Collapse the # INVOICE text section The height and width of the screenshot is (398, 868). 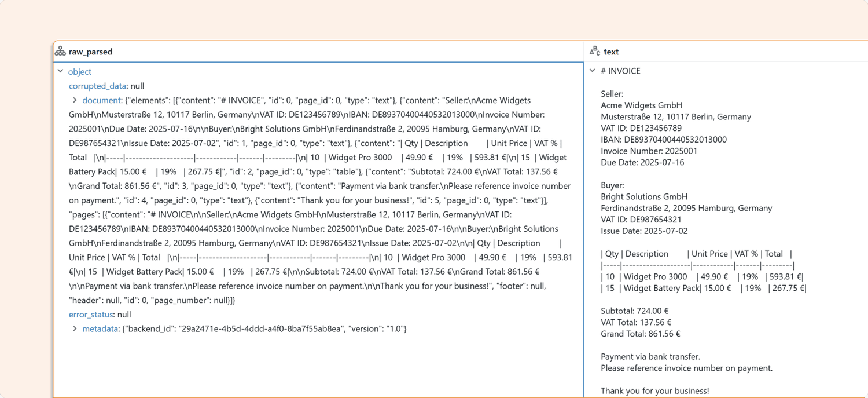(591, 71)
